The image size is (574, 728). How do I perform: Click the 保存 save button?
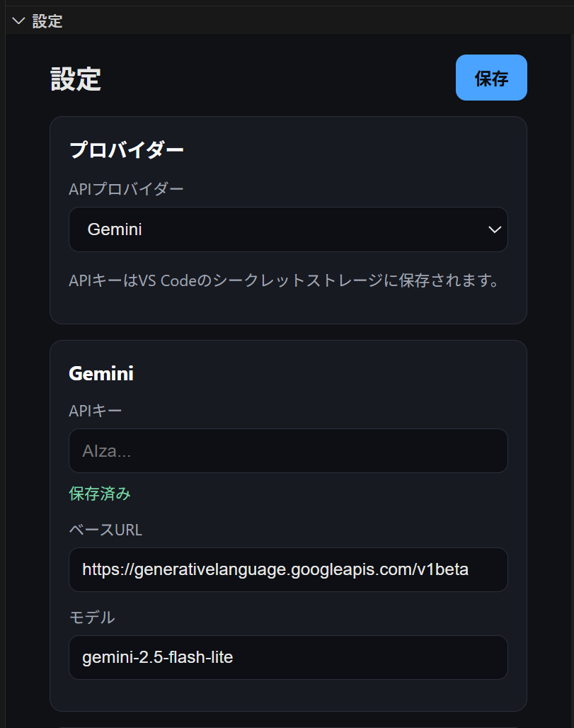(491, 77)
